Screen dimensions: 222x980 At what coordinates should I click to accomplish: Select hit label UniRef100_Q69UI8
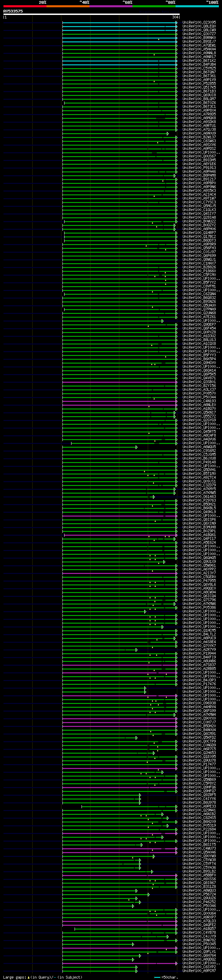tap(199, 95)
